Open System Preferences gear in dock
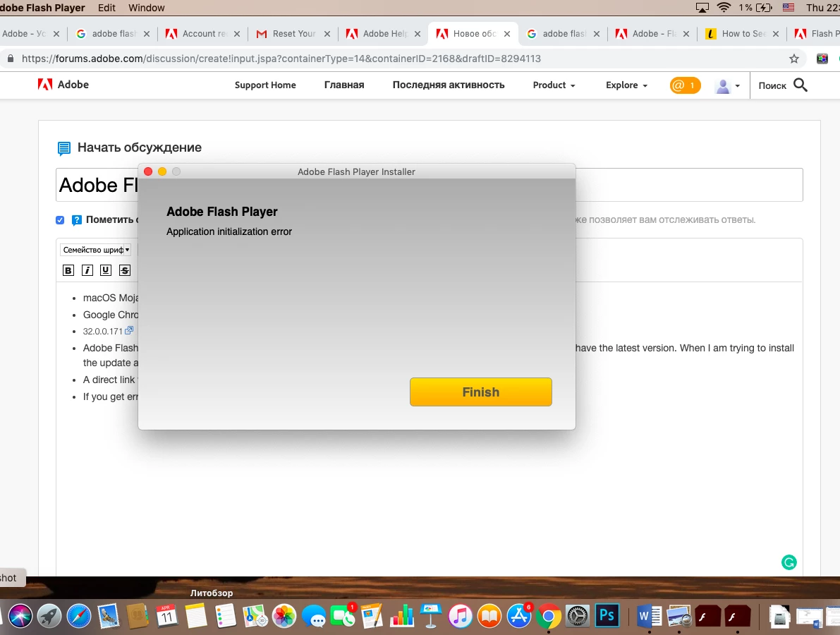 pyautogui.click(x=578, y=616)
